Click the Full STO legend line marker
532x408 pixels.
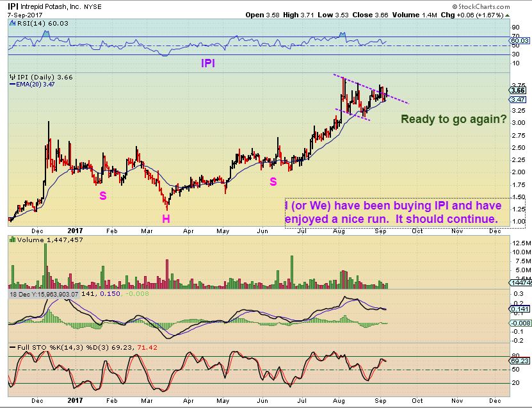[13, 347]
